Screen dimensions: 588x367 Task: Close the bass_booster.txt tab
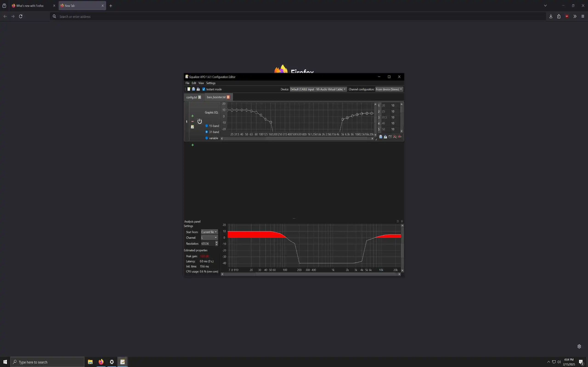point(228,97)
